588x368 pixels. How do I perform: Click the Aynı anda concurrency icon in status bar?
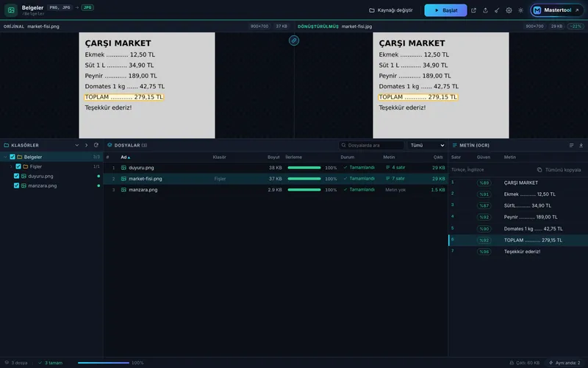[x=551, y=363]
